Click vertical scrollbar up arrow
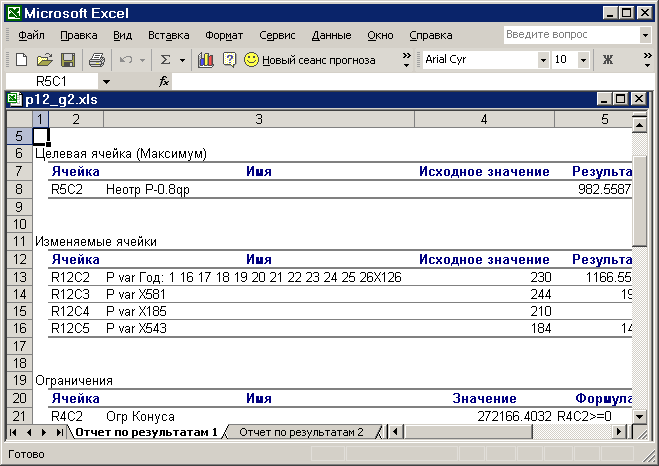Image resolution: width=659 pixels, height=466 pixels. (639, 125)
